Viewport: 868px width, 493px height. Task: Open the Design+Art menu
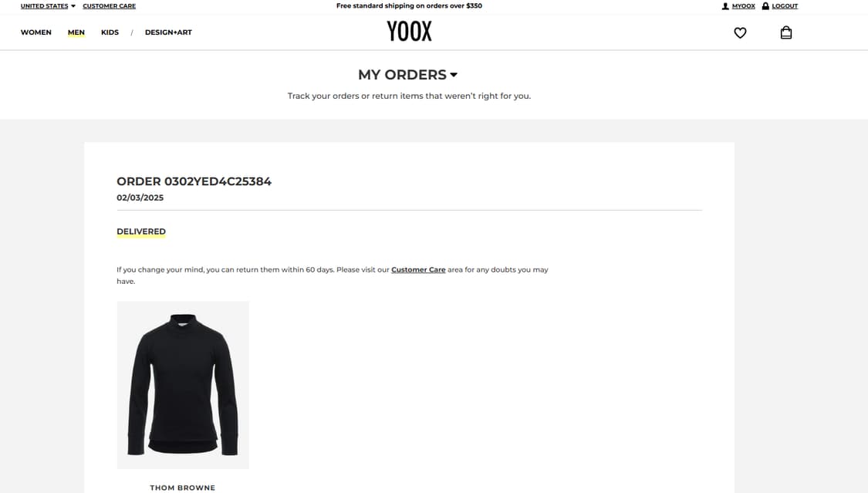(x=168, y=32)
